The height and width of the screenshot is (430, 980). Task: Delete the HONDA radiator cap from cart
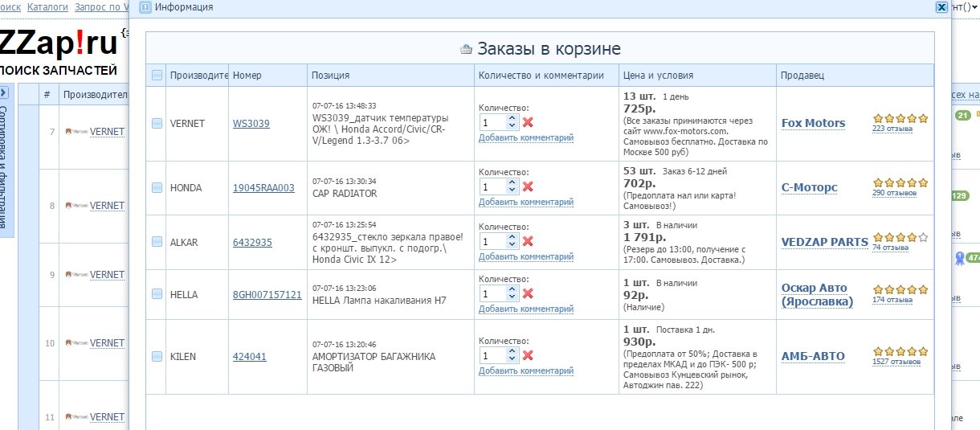pos(528,186)
